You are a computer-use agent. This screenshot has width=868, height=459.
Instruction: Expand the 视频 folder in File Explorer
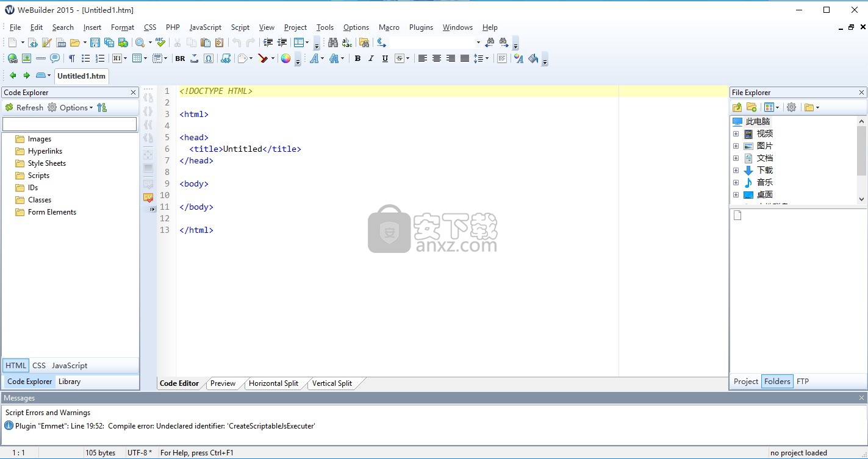tap(736, 133)
